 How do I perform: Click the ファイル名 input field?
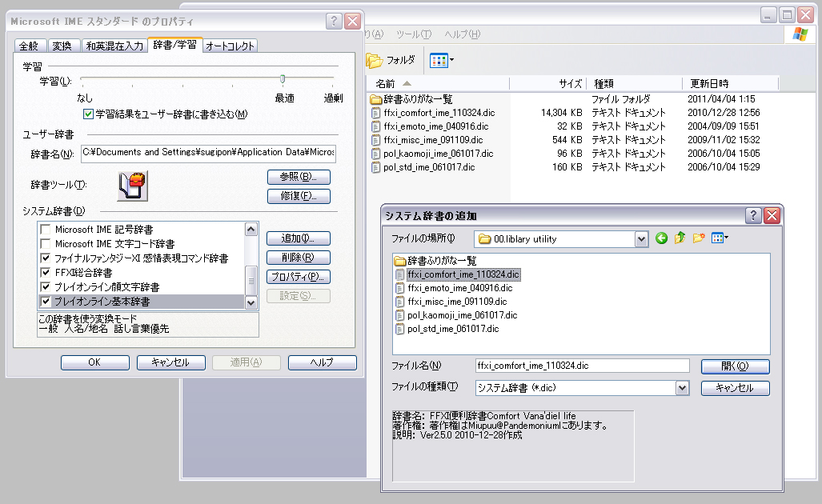click(582, 366)
